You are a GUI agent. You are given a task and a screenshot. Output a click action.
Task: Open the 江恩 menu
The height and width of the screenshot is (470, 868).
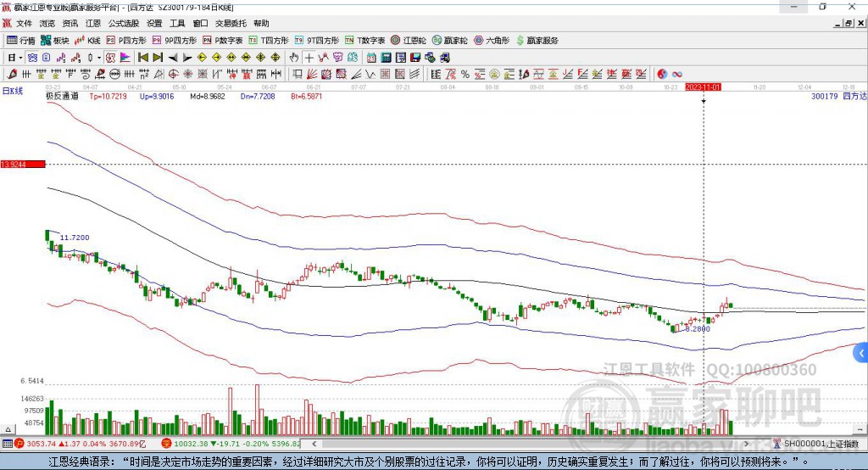click(x=93, y=23)
